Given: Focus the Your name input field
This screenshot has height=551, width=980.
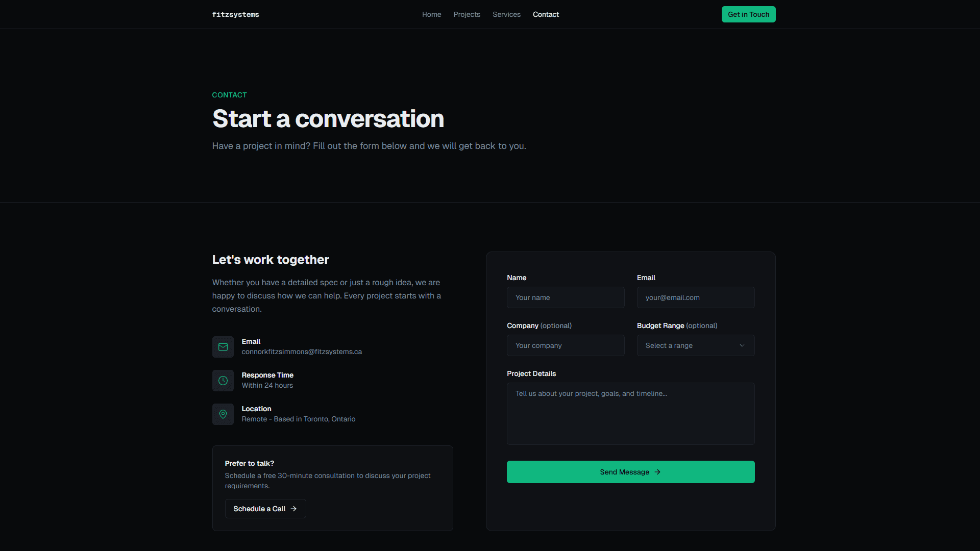Looking at the screenshot, I should tap(565, 297).
